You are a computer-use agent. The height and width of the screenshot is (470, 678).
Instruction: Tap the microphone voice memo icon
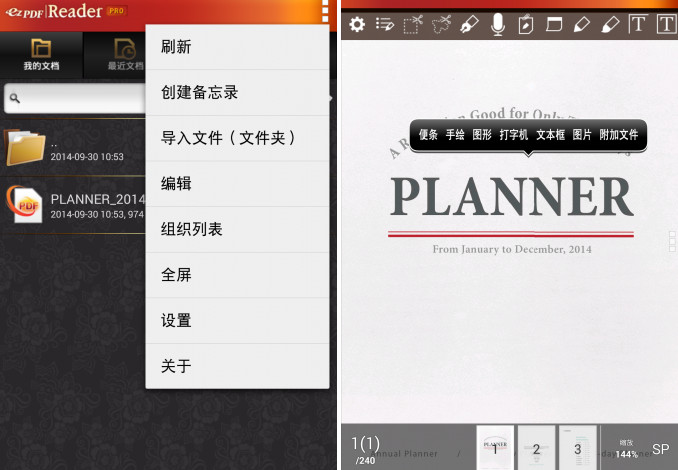498,25
